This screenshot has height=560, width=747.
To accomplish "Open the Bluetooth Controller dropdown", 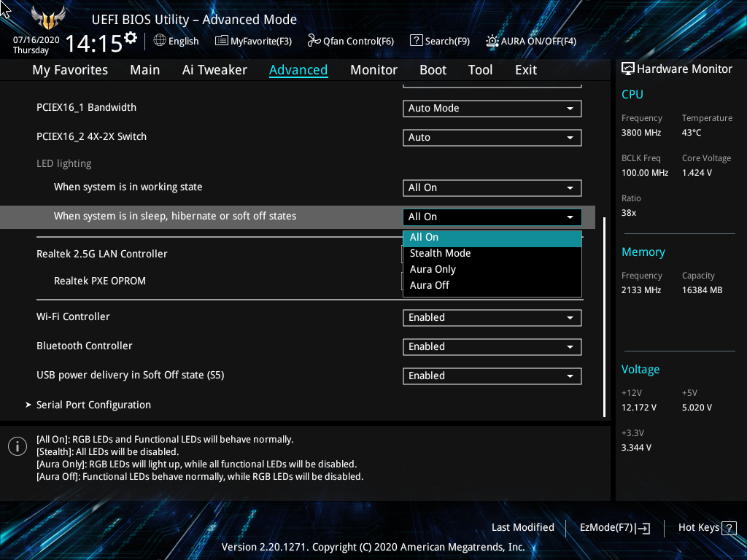I will 492,346.
